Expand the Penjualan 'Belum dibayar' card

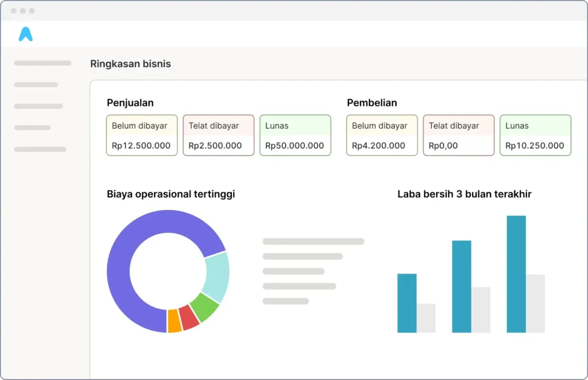[x=141, y=135]
